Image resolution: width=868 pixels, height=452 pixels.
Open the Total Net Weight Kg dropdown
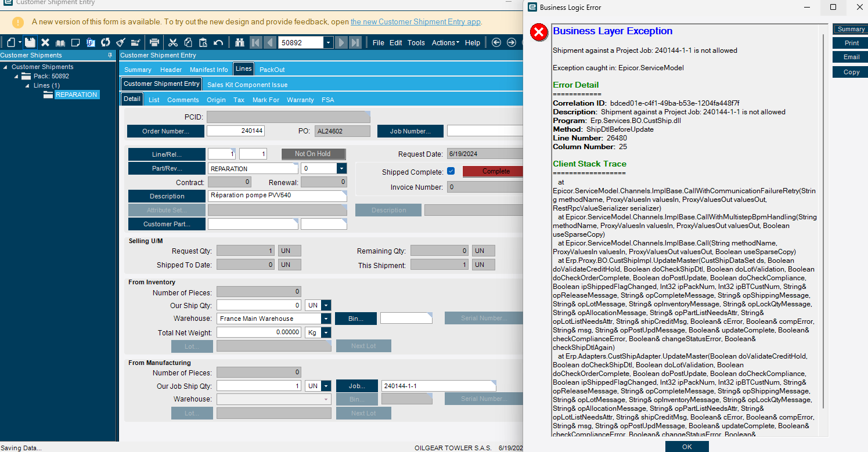(x=326, y=332)
